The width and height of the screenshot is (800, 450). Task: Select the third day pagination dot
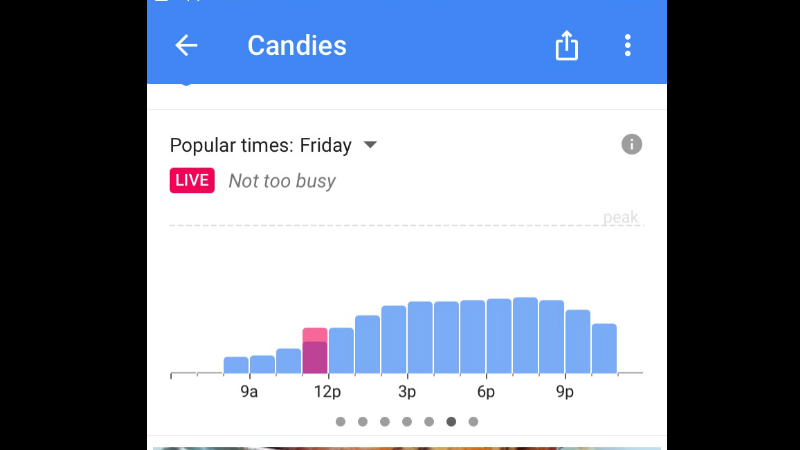click(385, 421)
